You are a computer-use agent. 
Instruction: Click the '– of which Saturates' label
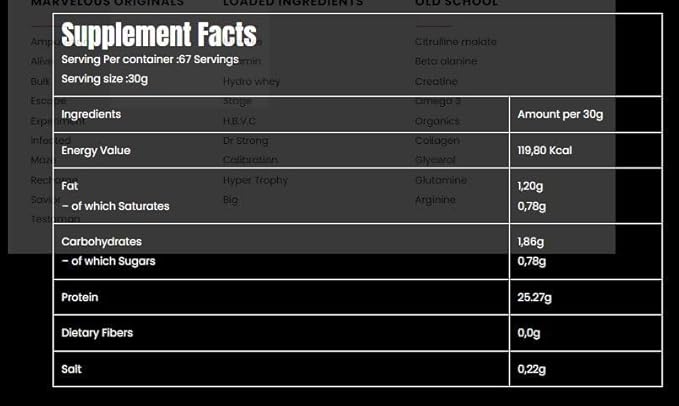[x=115, y=206]
